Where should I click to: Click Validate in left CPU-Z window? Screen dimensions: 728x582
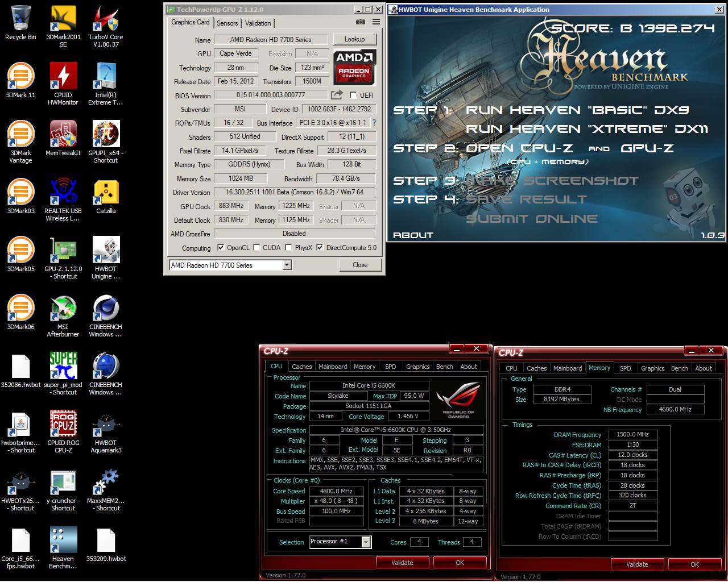[402, 563]
